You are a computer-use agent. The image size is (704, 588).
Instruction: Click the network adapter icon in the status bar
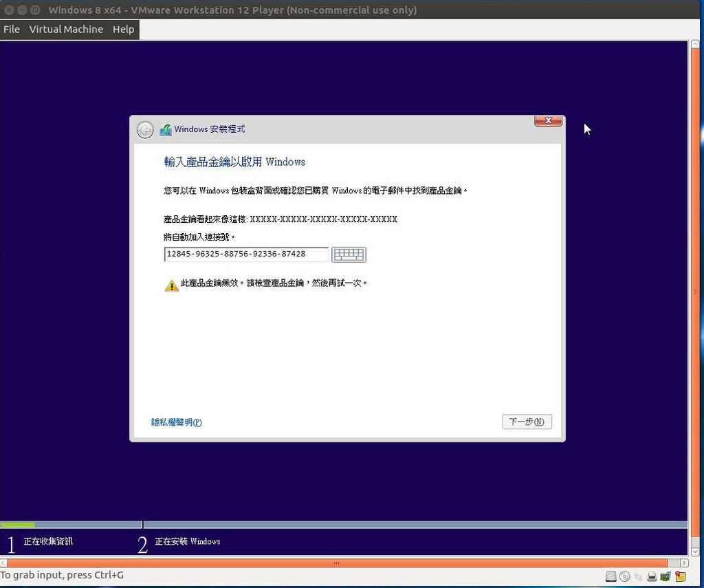(665, 576)
